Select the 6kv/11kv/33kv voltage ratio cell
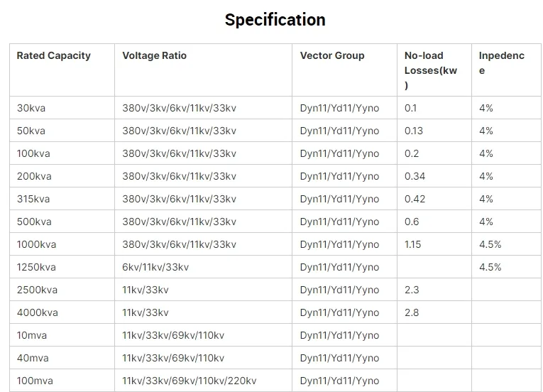 pos(155,267)
